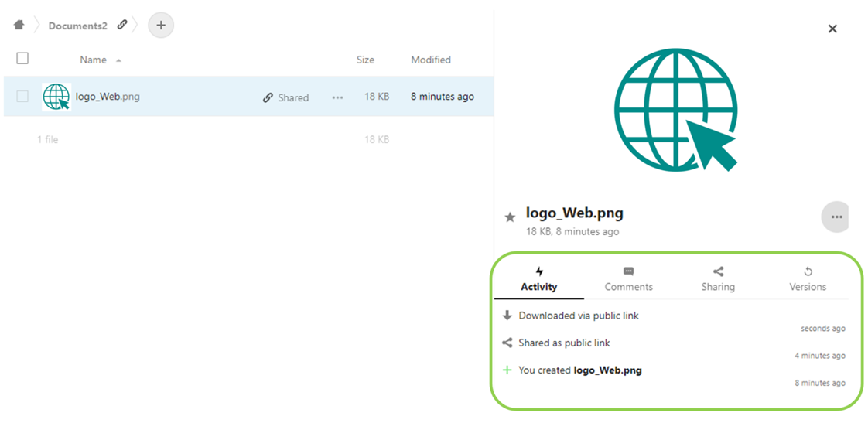Click the small globe thumbnail in file list
This screenshot has width=868, height=423.
click(56, 97)
